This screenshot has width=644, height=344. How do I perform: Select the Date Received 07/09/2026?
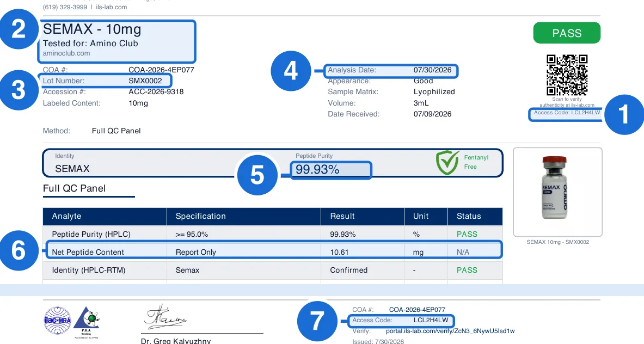coord(432,114)
